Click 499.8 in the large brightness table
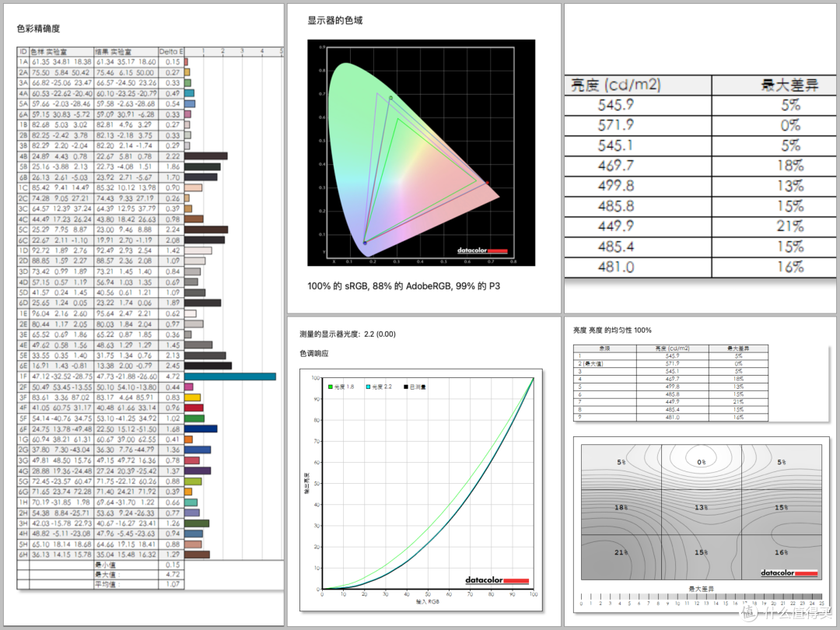This screenshot has height=630, width=840. click(x=616, y=186)
